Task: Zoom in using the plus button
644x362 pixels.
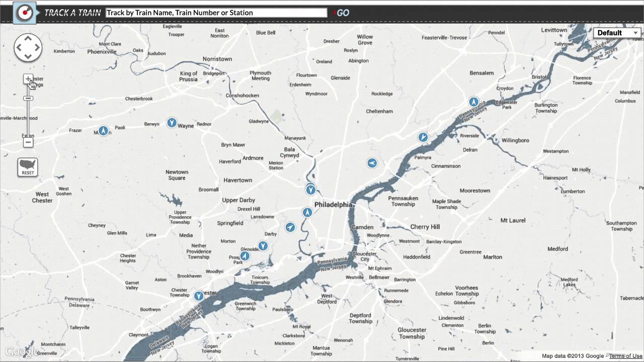Action: 28,79
